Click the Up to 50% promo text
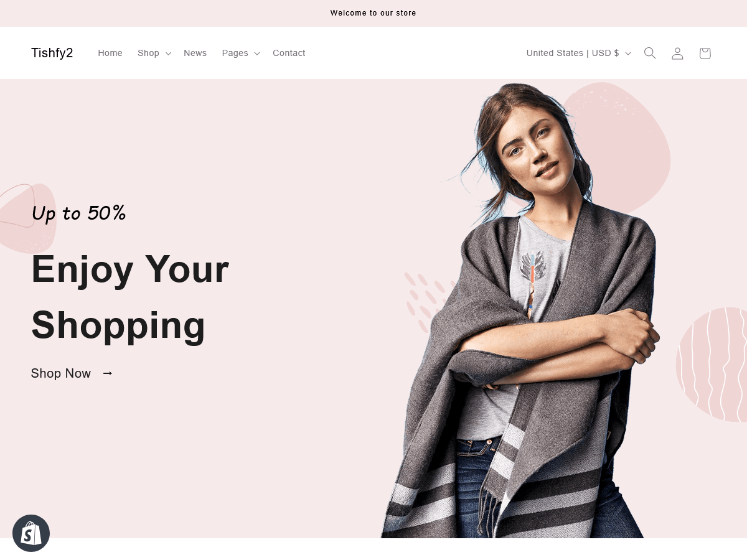The image size is (747, 560). [79, 213]
